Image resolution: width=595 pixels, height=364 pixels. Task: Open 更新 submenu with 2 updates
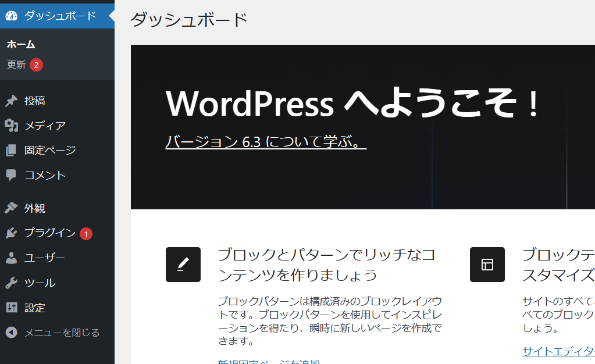point(24,65)
